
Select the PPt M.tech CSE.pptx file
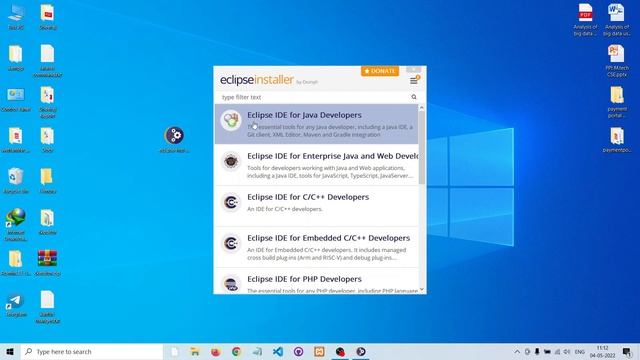[616, 60]
